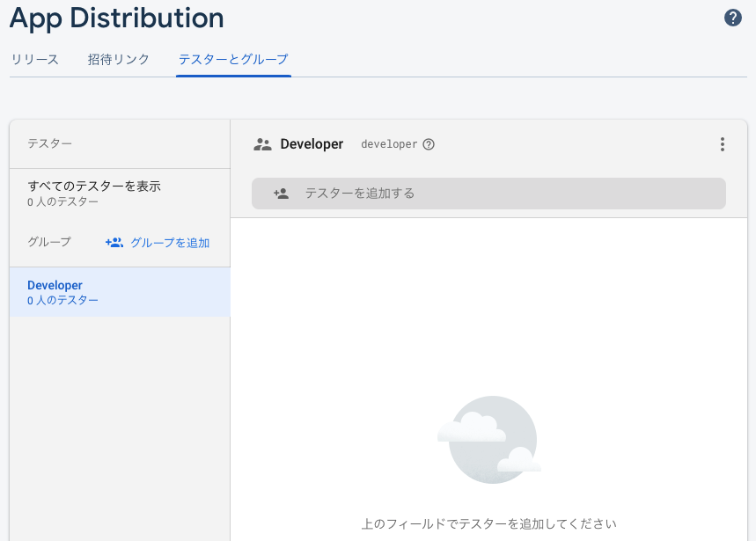
Task: Click the 上のフィールドでテスターを追加してください message
Action: pyautogui.click(x=489, y=523)
